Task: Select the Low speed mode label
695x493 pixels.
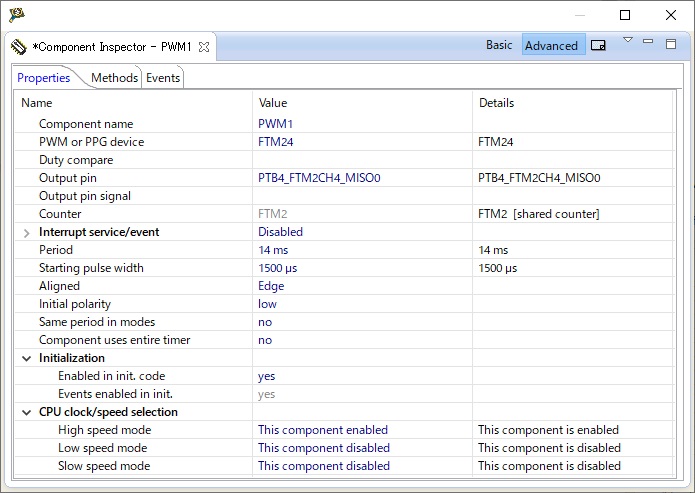Action: [x=102, y=448]
